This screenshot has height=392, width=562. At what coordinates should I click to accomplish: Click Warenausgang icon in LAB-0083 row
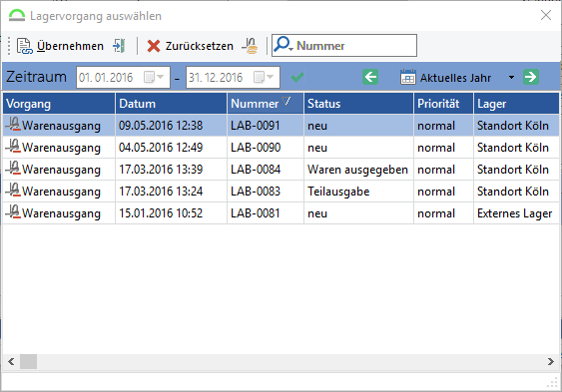click(x=13, y=191)
